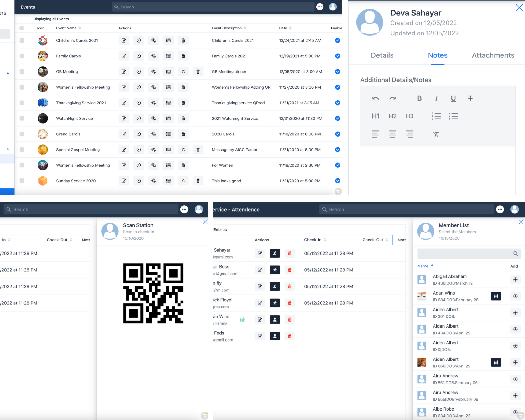The width and height of the screenshot is (525, 420).
Task: Click the Scan Station QR code
Action: (153, 293)
